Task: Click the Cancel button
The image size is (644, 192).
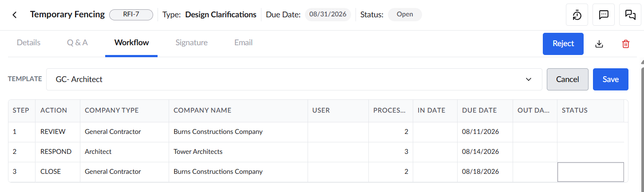Action: pyautogui.click(x=568, y=79)
